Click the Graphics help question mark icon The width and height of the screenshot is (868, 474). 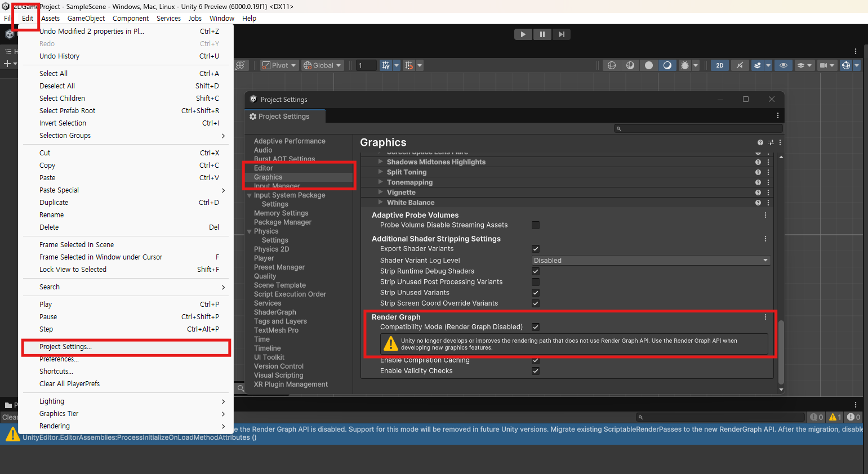coord(760,142)
